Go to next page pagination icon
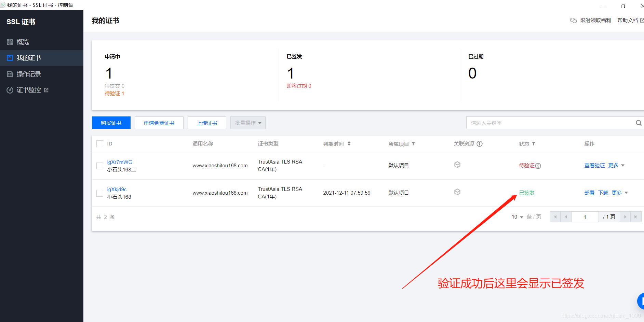 point(625,217)
